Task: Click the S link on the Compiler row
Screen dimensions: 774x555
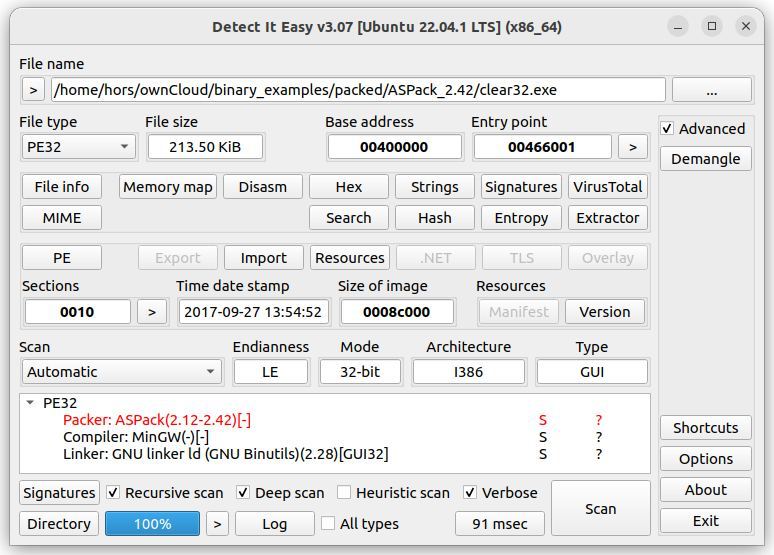Action: coord(543,437)
